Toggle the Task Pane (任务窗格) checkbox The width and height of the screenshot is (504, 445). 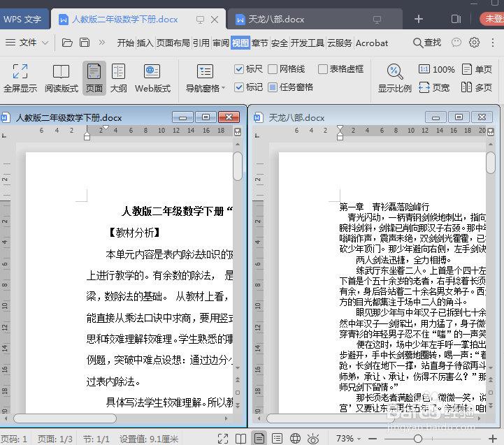click(272, 87)
